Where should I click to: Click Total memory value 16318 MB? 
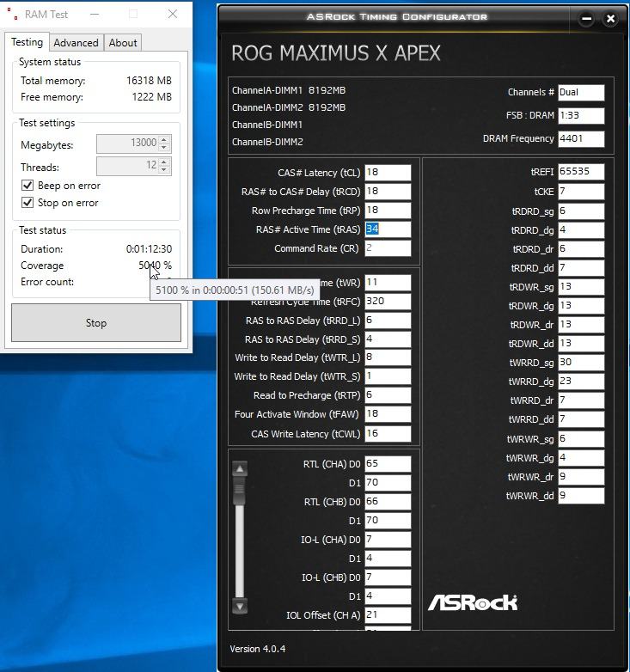149,81
